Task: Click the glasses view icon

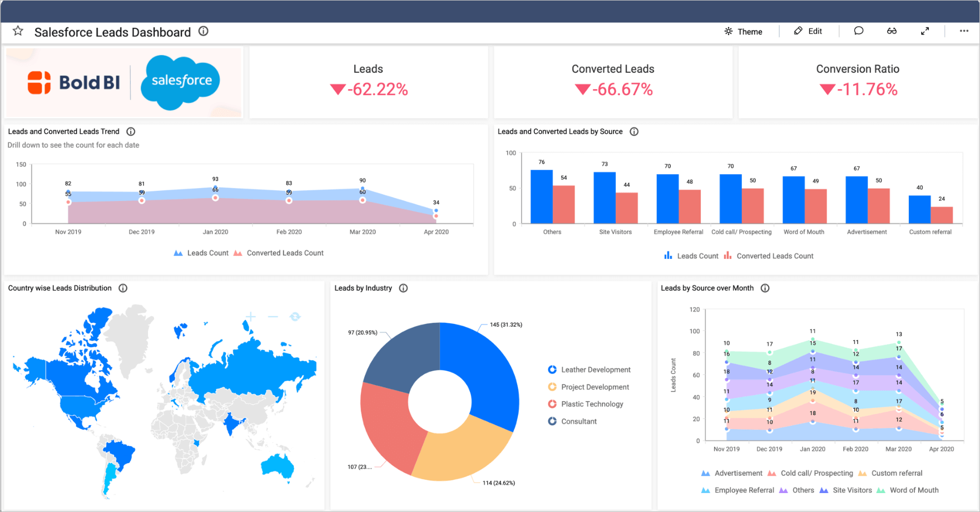Action: pos(892,31)
